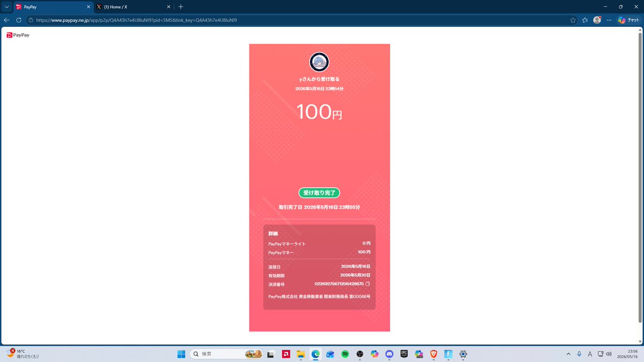
Task: Close the PayPay tab
Action: [88, 7]
